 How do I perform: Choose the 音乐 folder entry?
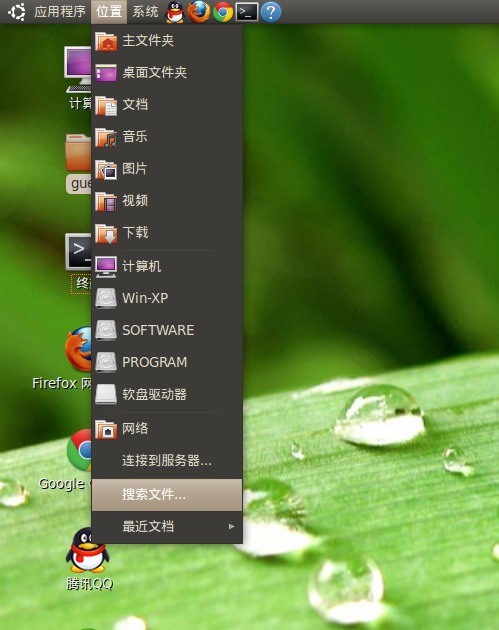pyautogui.click(x=167, y=137)
